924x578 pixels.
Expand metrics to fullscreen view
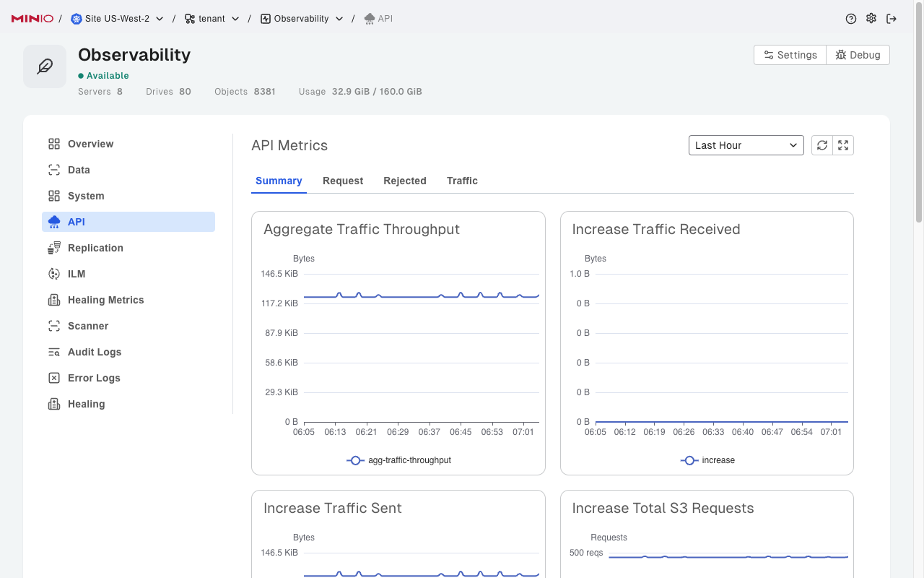coord(843,145)
